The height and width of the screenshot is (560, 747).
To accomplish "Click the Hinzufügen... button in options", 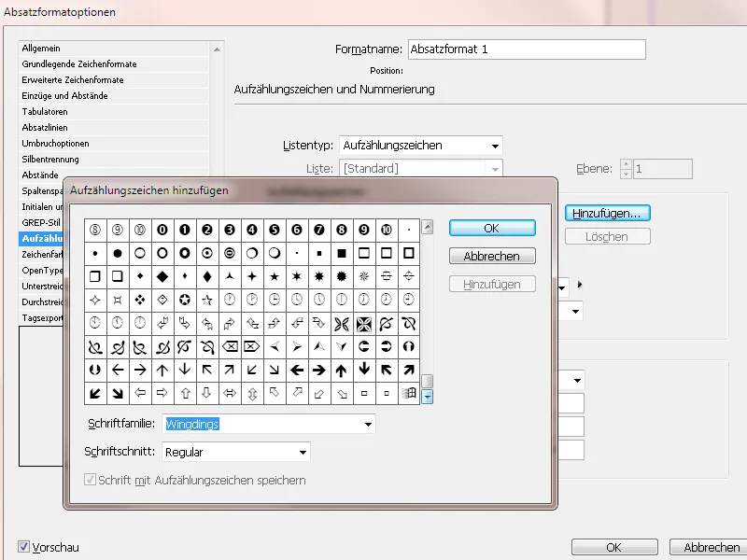I will click(x=608, y=214).
